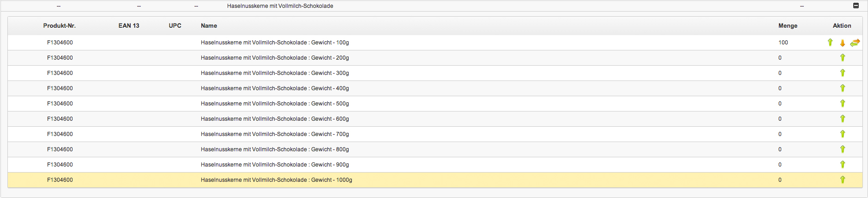Click the Produkt-Nr. column header
The width and height of the screenshot is (868, 198).
pyautogui.click(x=60, y=26)
